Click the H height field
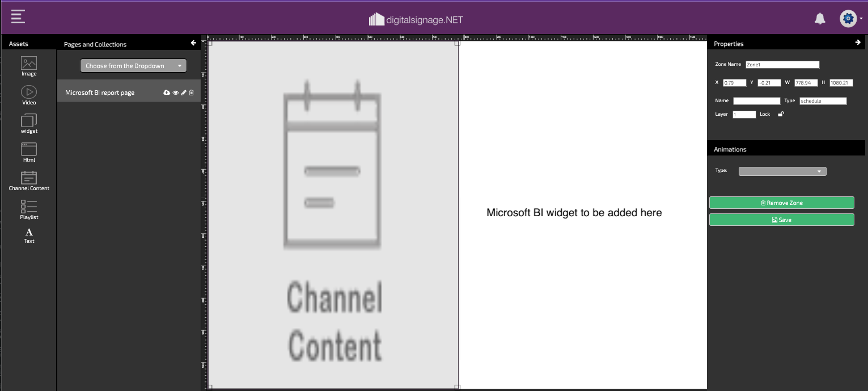 tap(841, 83)
